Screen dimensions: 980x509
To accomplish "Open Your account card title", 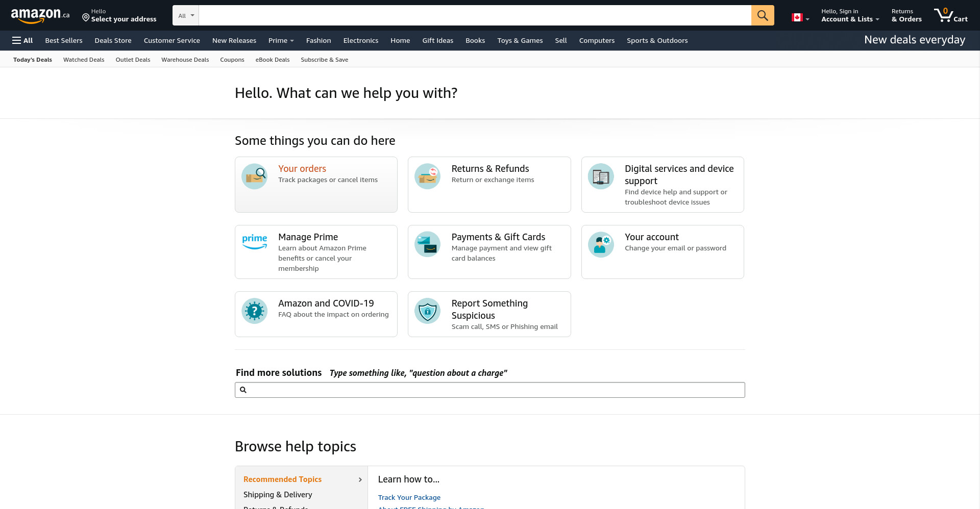I will point(652,237).
